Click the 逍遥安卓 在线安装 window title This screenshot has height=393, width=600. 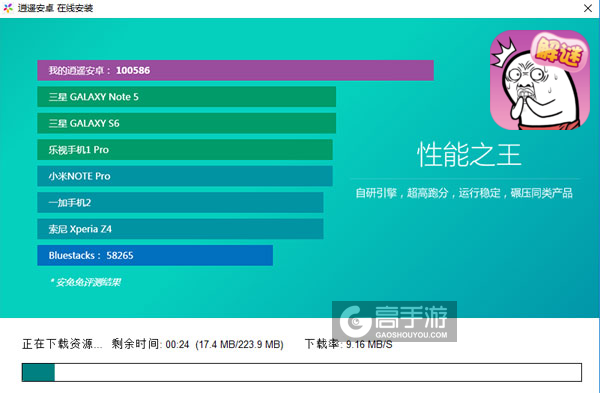(x=55, y=8)
